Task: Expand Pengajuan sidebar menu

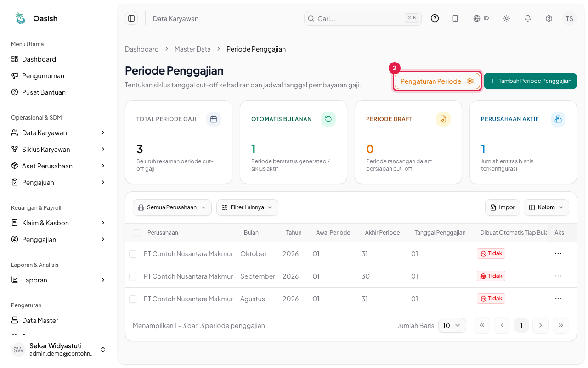Action: [x=58, y=182]
